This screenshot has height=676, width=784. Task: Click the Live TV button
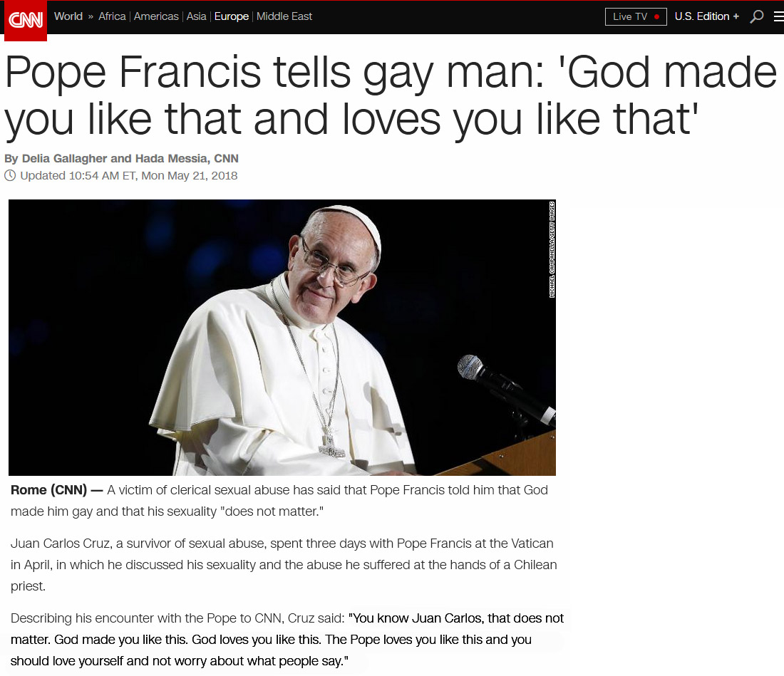coord(636,16)
